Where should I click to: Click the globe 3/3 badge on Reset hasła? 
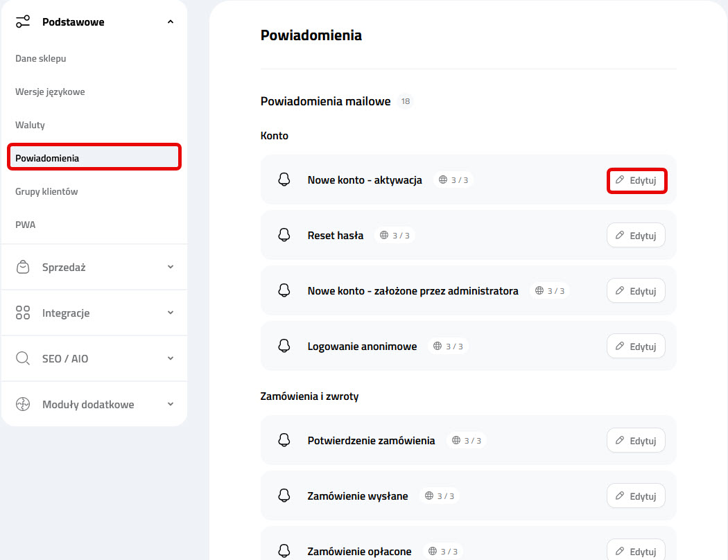[x=395, y=235]
